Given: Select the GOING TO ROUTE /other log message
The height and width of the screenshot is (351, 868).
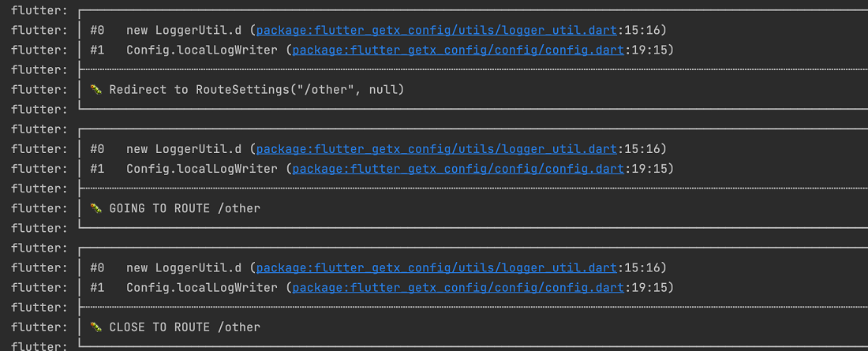Looking at the screenshot, I should 185,209.
